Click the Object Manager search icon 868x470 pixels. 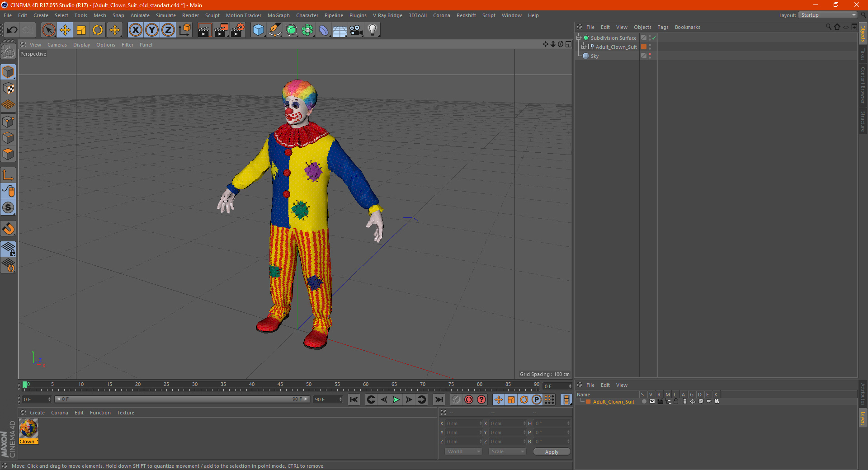point(828,27)
